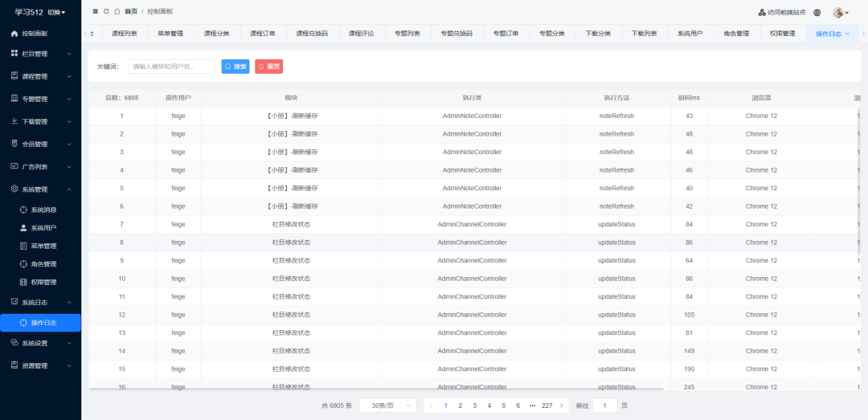Click the refresh icon in top bar
The width and height of the screenshot is (868, 420).
point(106,11)
